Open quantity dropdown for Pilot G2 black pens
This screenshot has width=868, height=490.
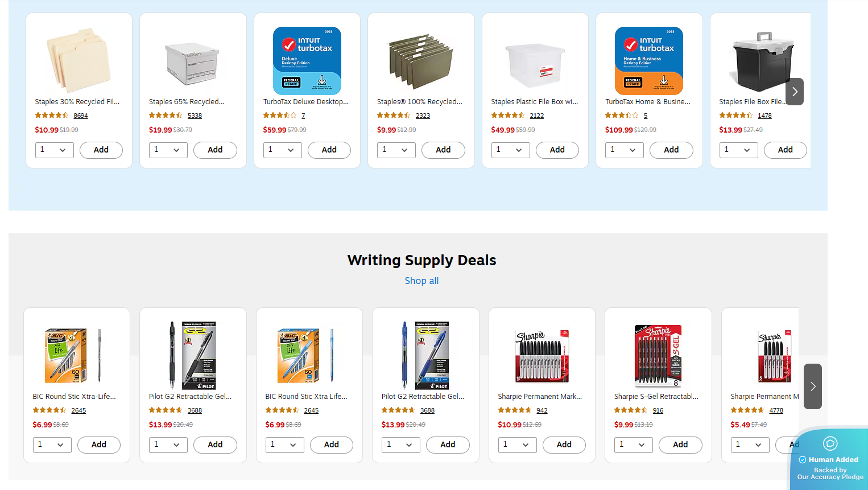pyautogui.click(x=168, y=445)
